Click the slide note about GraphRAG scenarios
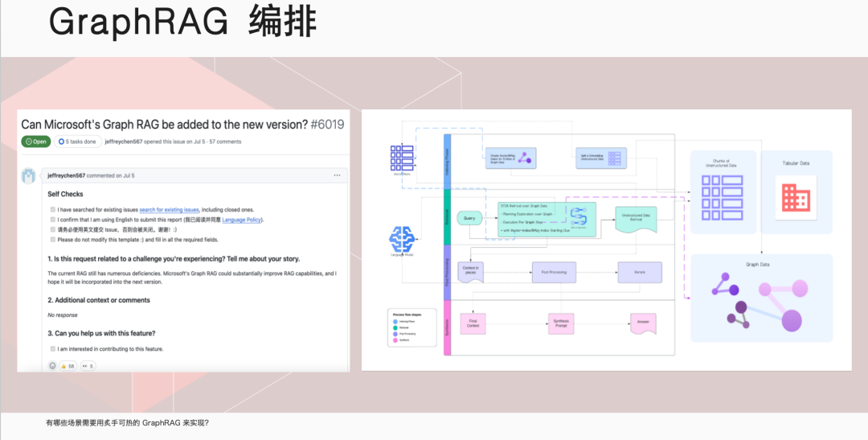 [127, 423]
